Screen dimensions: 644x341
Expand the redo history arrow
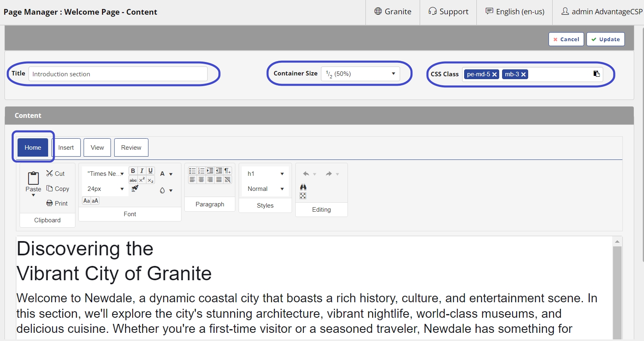[x=337, y=174]
